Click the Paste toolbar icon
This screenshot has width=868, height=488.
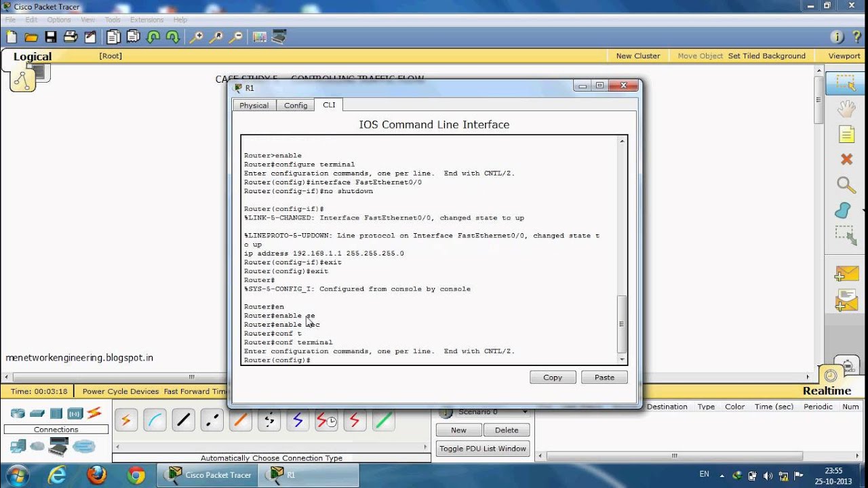(x=133, y=37)
